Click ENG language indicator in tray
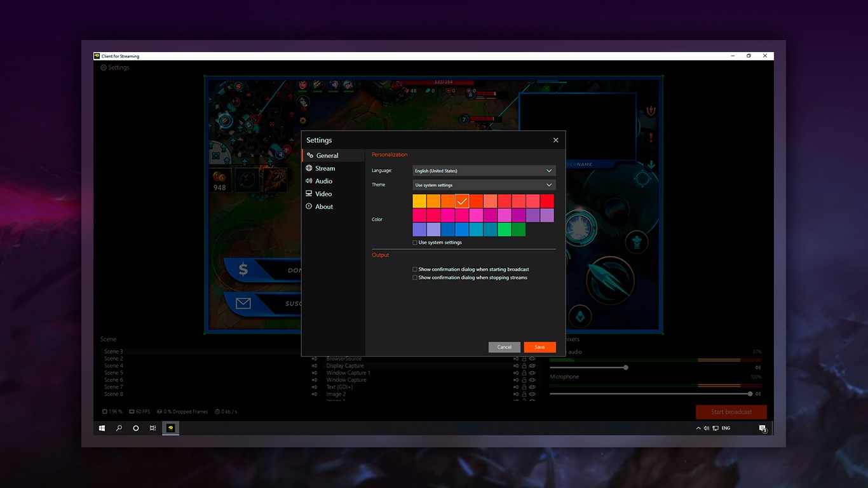The image size is (868, 488). [726, 428]
